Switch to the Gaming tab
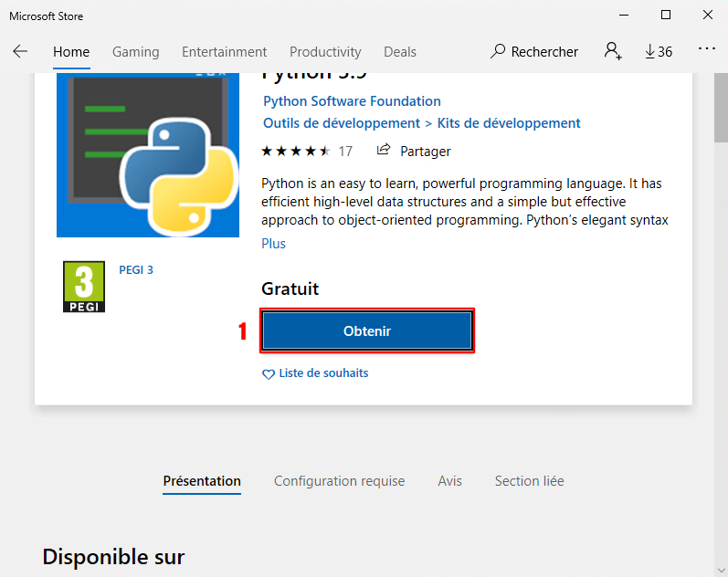This screenshot has height=577, width=728. [135, 52]
